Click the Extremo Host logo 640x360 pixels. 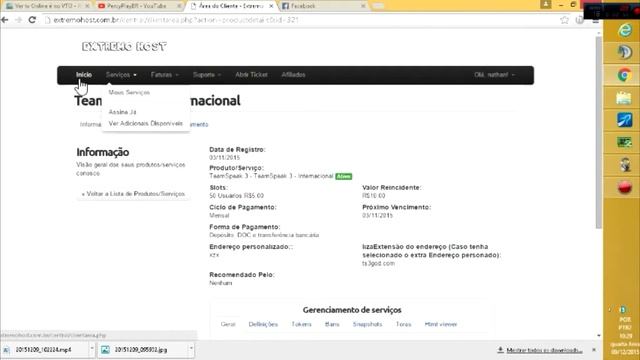[x=124, y=47]
